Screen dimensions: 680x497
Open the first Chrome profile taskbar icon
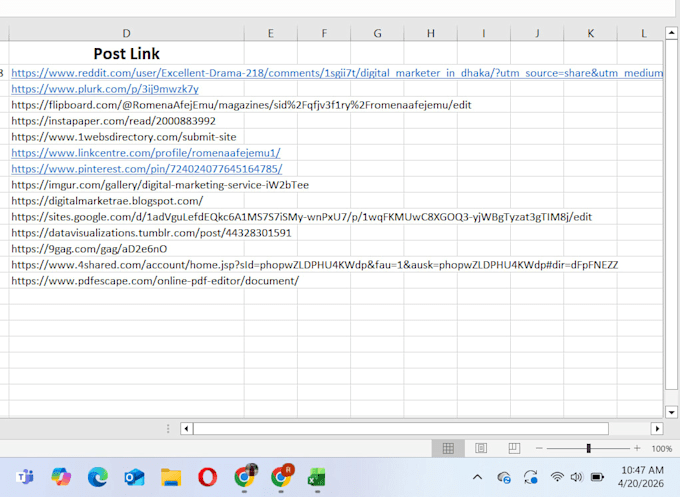click(245, 476)
